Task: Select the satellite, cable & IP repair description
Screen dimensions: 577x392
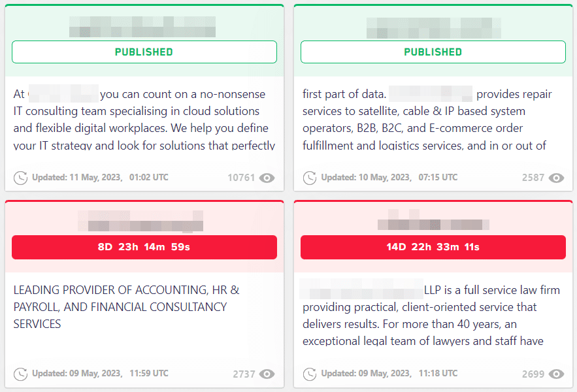Action: tap(427, 120)
